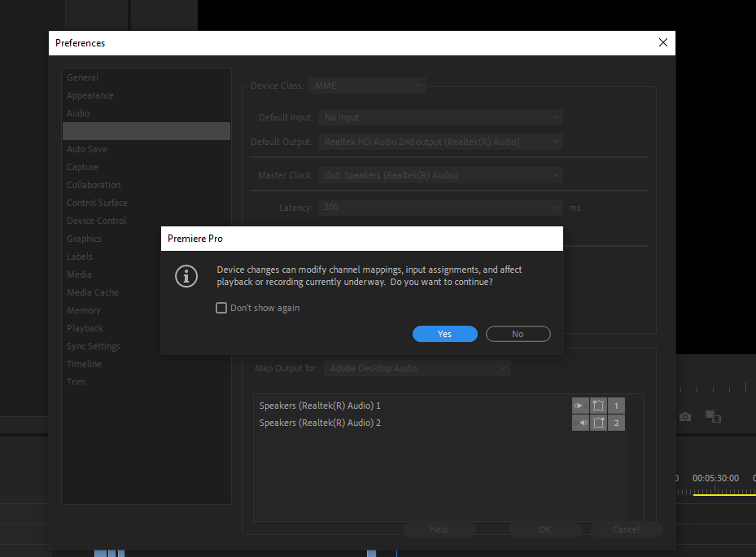Open the Map Output for dropdown

[417, 368]
